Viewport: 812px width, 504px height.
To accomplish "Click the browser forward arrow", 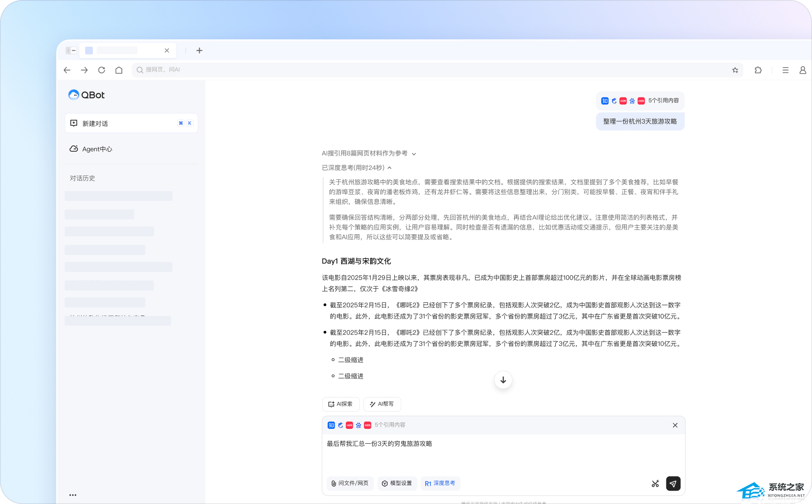I will click(x=84, y=70).
